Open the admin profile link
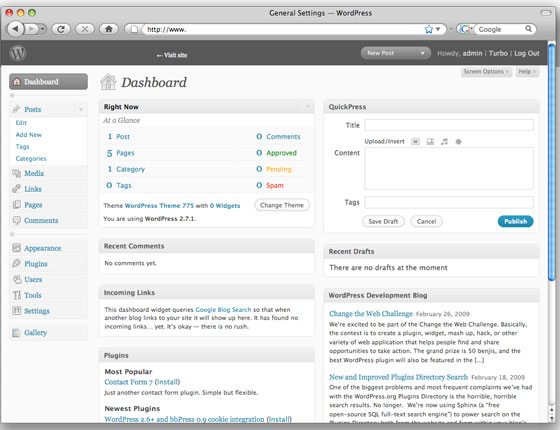 472,53
